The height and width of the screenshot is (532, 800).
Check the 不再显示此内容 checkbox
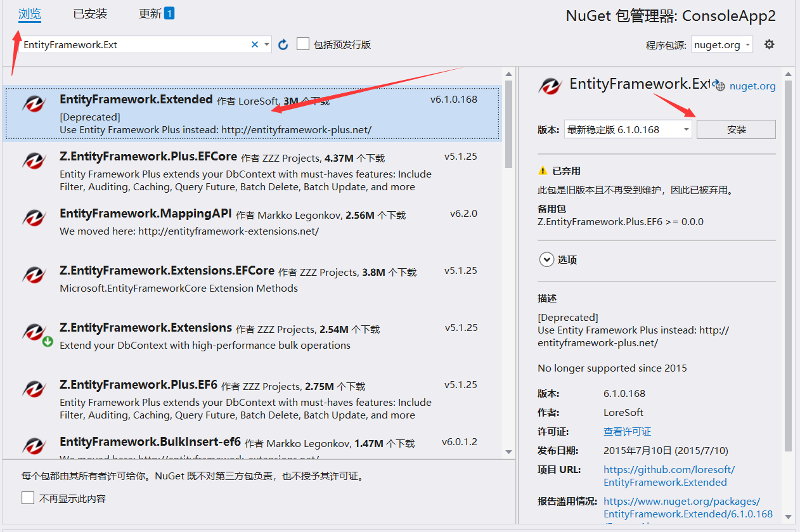pyautogui.click(x=28, y=498)
